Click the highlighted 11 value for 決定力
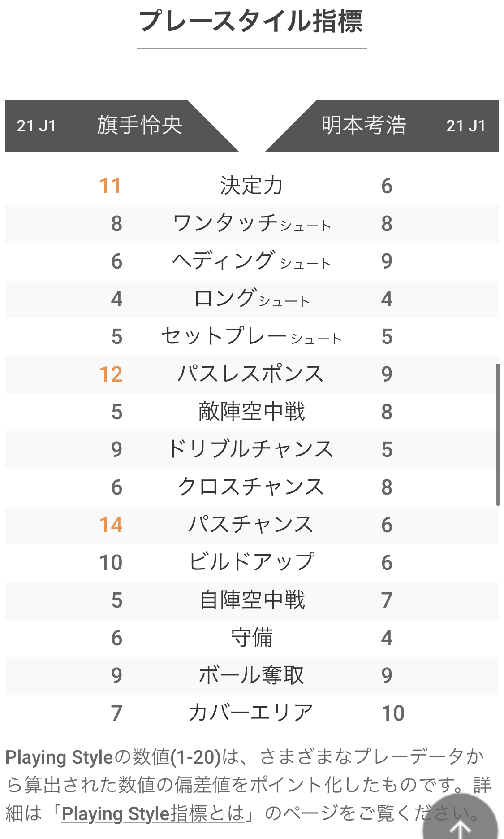504x839 pixels. [x=110, y=186]
